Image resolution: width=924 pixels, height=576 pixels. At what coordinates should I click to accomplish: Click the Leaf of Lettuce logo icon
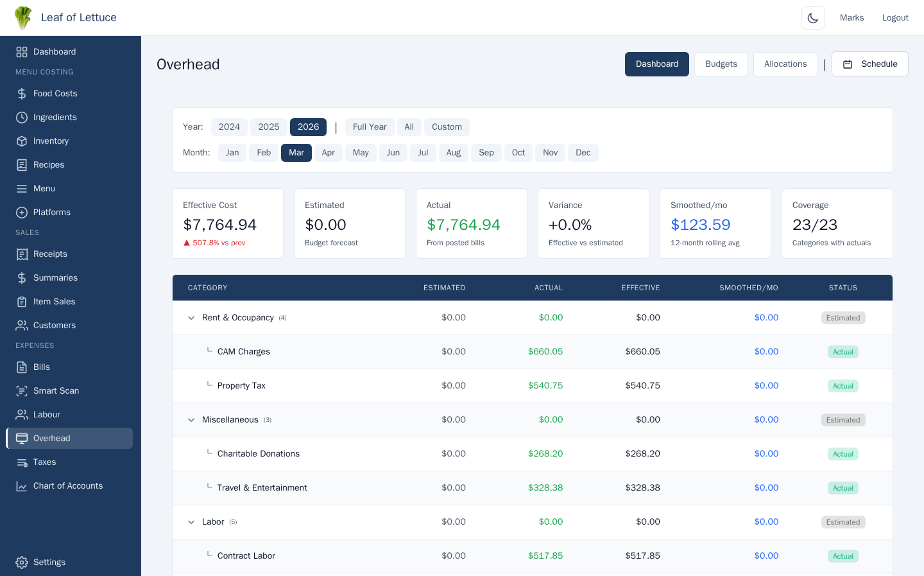pos(23,18)
